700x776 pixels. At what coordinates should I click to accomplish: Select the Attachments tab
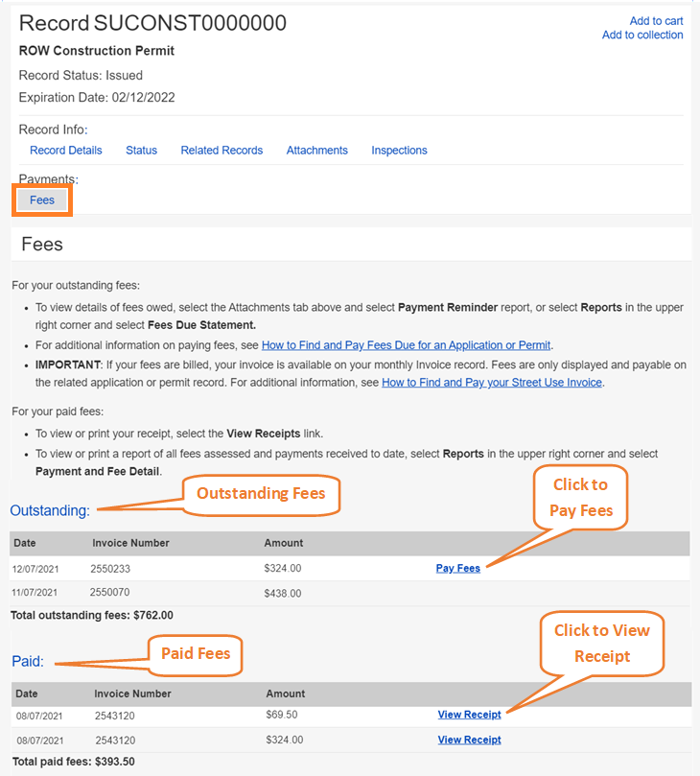316,151
